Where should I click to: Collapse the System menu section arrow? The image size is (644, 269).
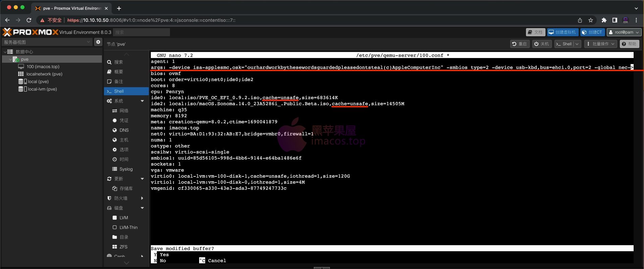[142, 101]
